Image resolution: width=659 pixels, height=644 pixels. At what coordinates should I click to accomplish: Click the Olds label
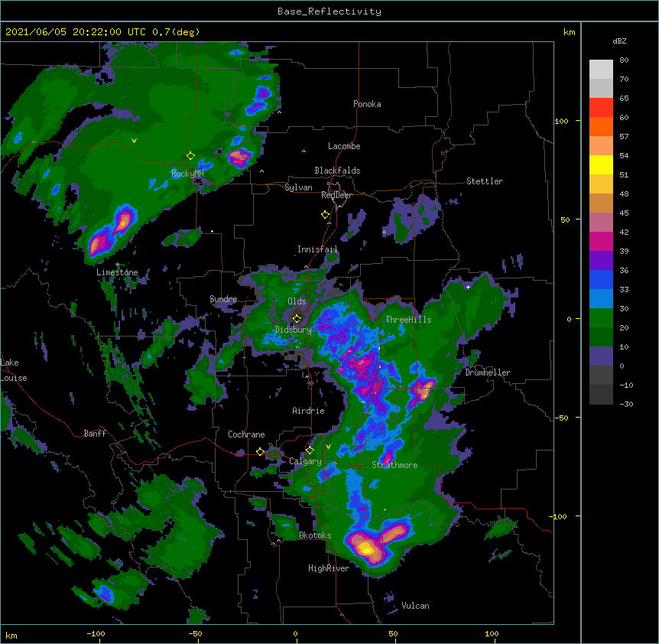point(297,301)
